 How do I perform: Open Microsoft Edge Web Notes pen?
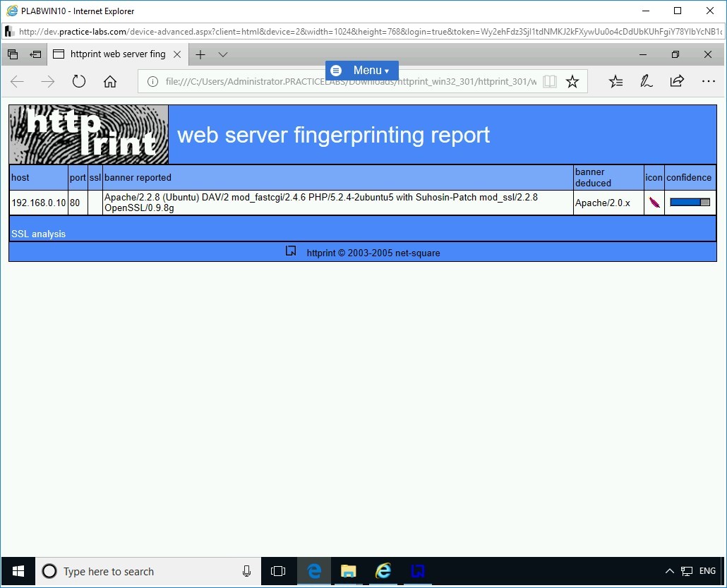coord(646,81)
